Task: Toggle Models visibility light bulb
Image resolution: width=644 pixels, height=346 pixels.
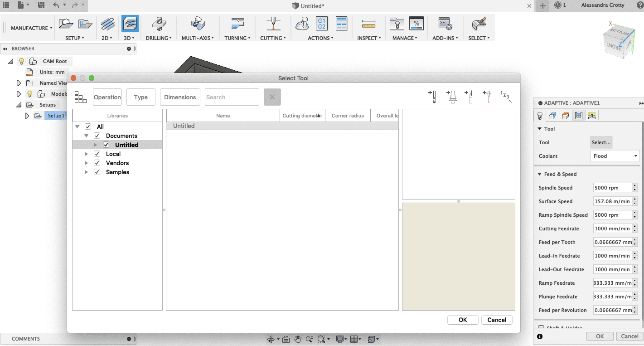Action: pos(30,94)
